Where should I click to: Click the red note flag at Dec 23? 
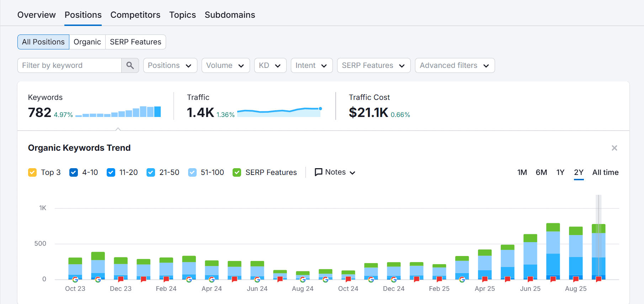121,279
